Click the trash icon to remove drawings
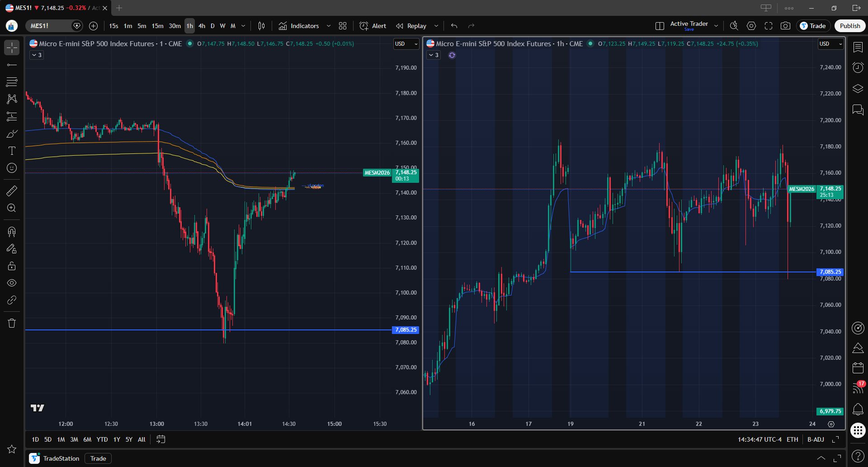Viewport: 868px width, 467px height. coord(12,323)
